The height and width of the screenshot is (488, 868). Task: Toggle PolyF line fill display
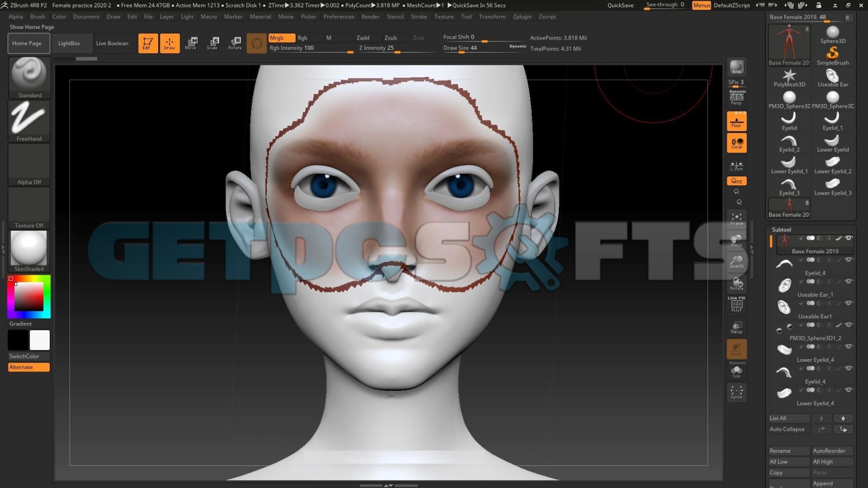[736, 305]
